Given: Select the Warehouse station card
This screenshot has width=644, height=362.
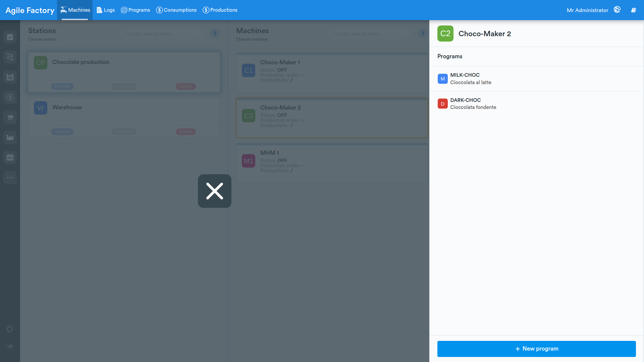Looking at the screenshot, I should pos(124,117).
